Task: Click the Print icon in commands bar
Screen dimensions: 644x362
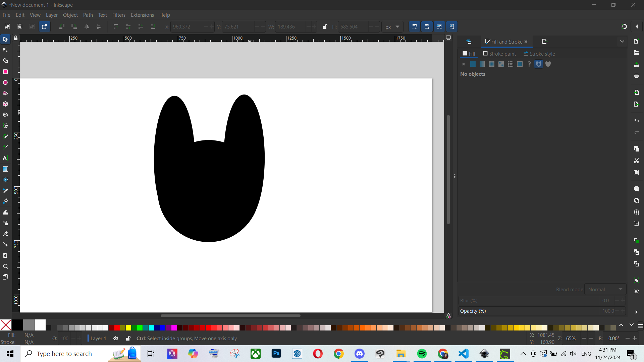Action: click(636, 76)
